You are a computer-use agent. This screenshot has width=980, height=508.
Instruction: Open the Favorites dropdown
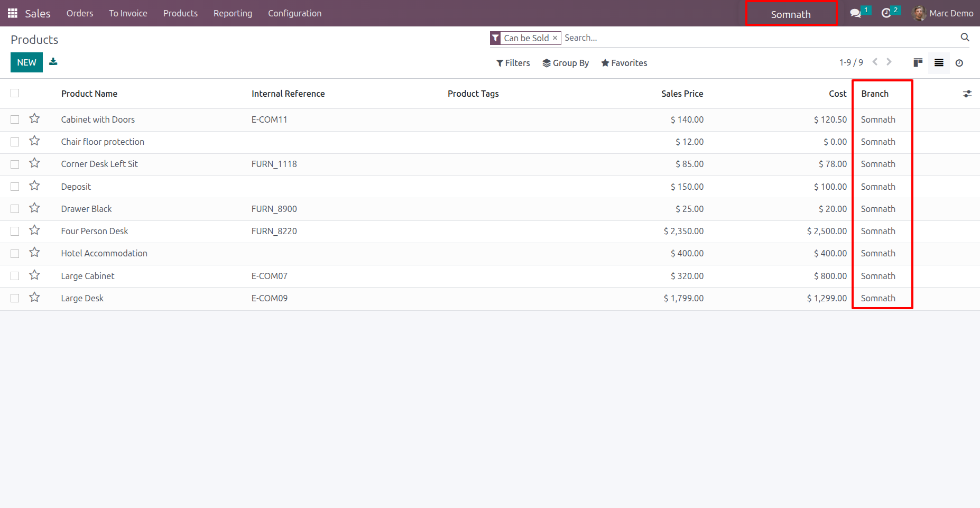[624, 63]
